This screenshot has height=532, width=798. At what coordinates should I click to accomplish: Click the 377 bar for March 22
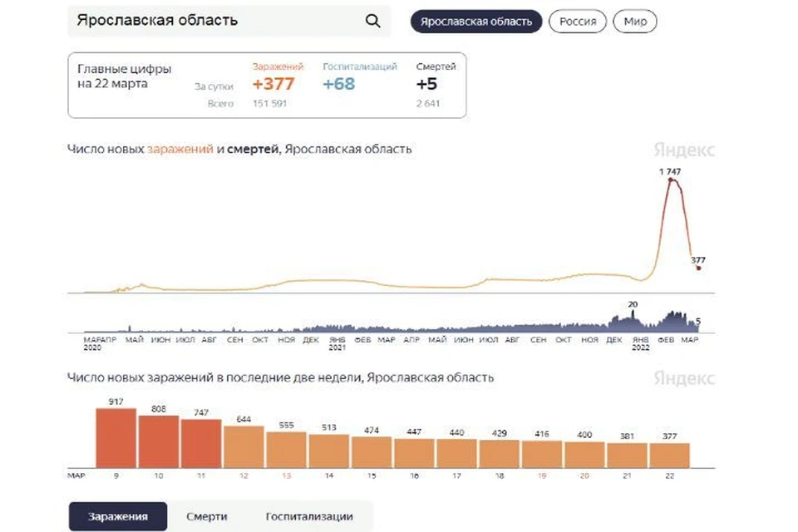(670, 456)
